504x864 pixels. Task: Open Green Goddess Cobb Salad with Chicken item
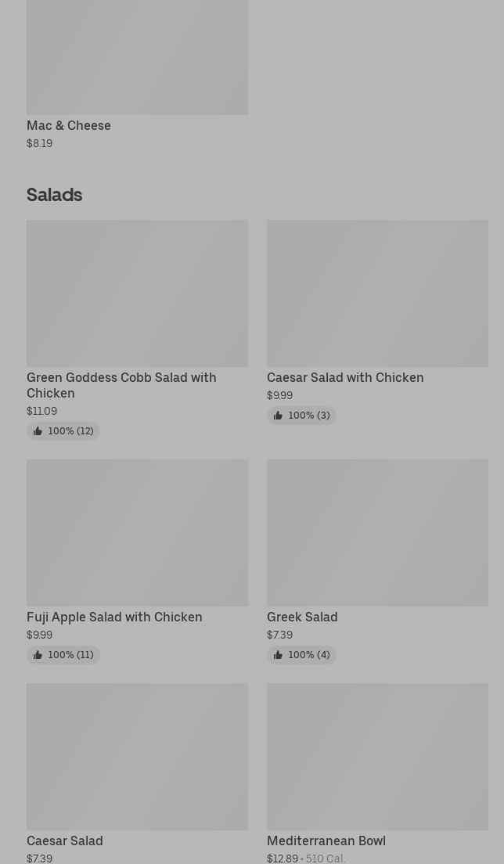coord(121,385)
